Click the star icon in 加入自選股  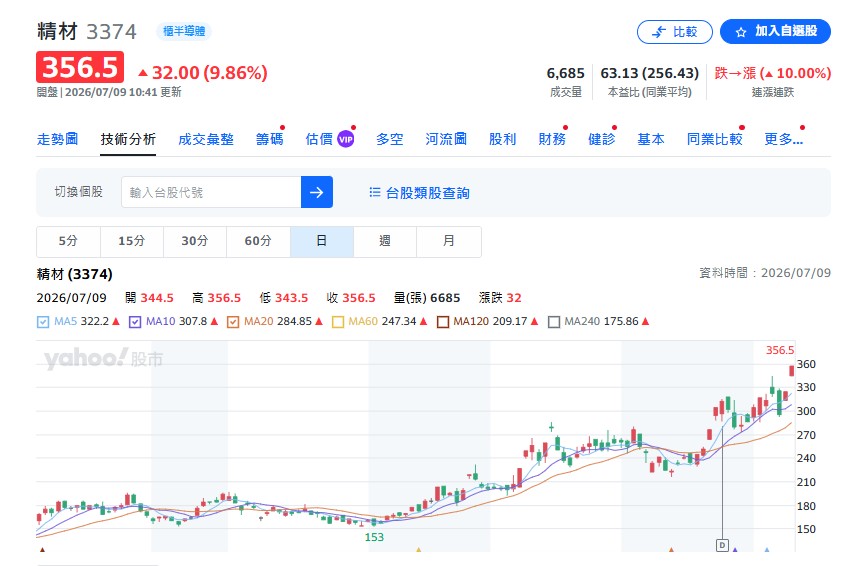pyautogui.click(x=741, y=32)
